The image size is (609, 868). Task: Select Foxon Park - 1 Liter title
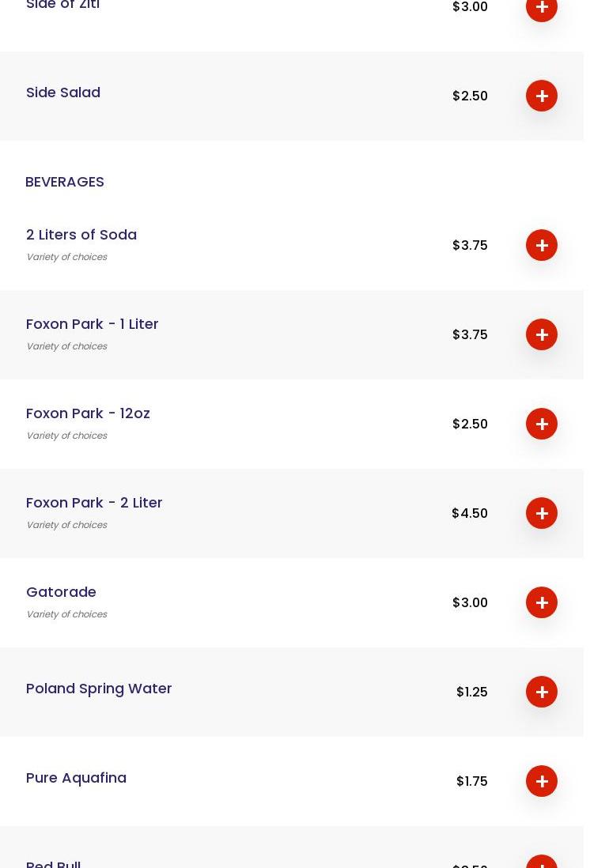coord(92,324)
